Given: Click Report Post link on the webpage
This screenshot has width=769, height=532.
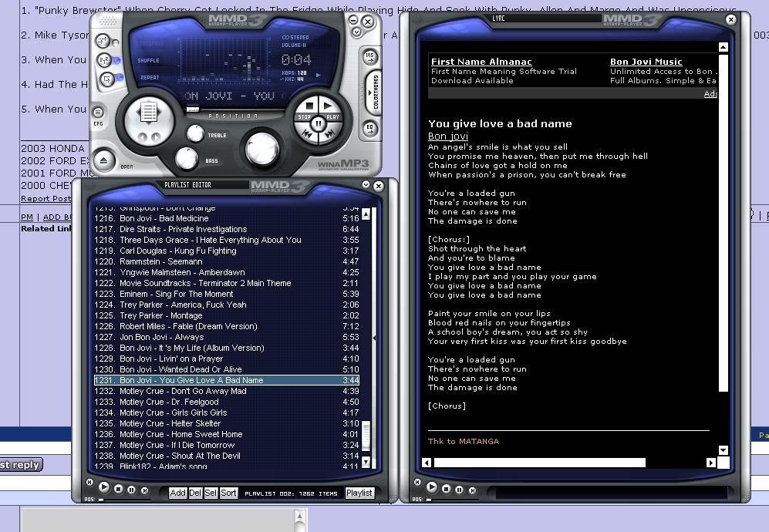Looking at the screenshot, I should pos(46,199).
